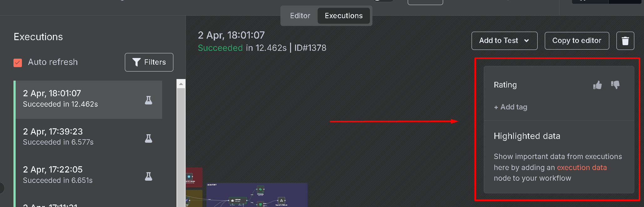Screen dimensions: 644x207
Task: Expand the Add to Test chevron arrow
Action: coord(527,41)
